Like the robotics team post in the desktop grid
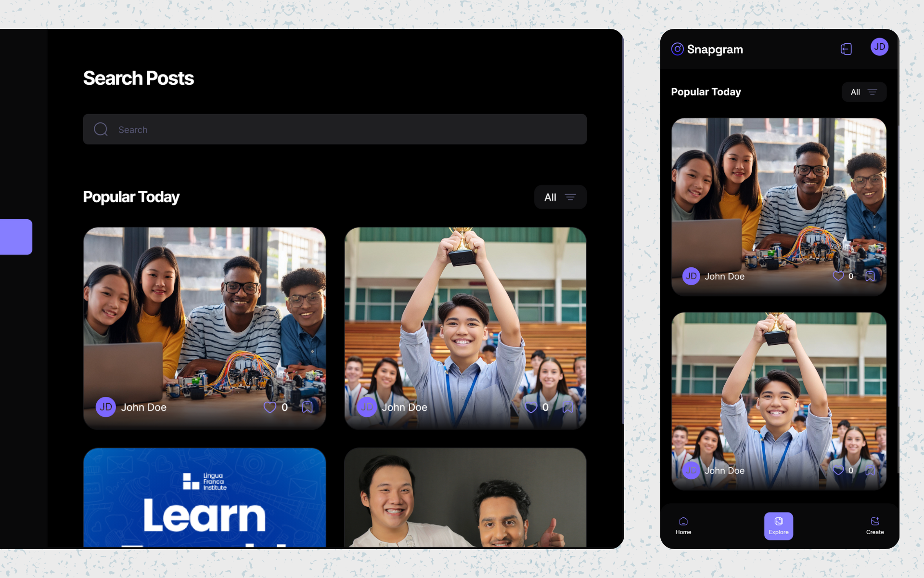Viewport: 924px width, 578px height. point(270,407)
